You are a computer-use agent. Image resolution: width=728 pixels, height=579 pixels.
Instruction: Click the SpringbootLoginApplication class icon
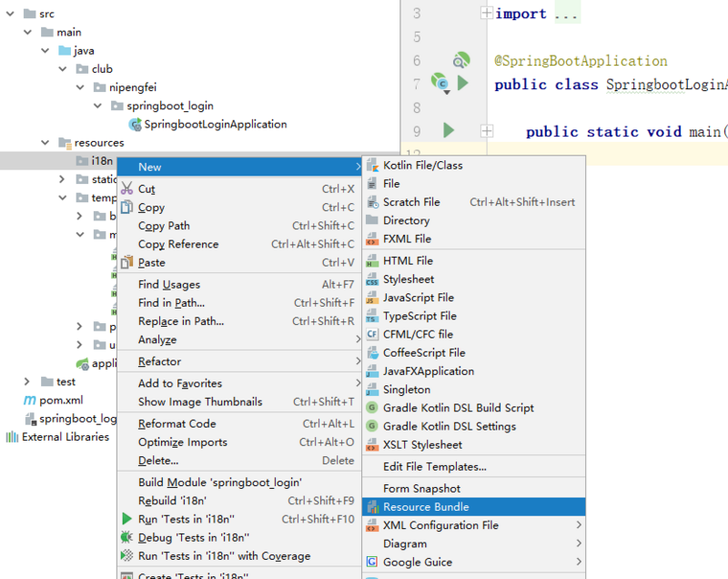(135, 124)
